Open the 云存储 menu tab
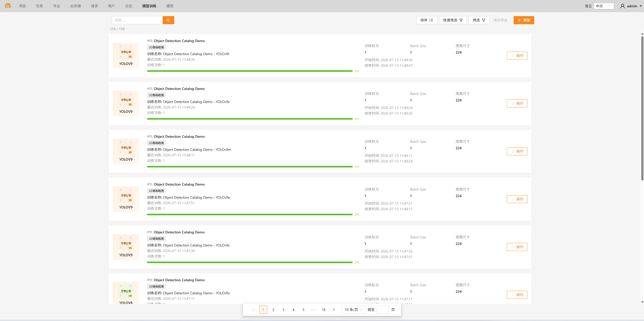The image size is (644, 321). (x=76, y=6)
